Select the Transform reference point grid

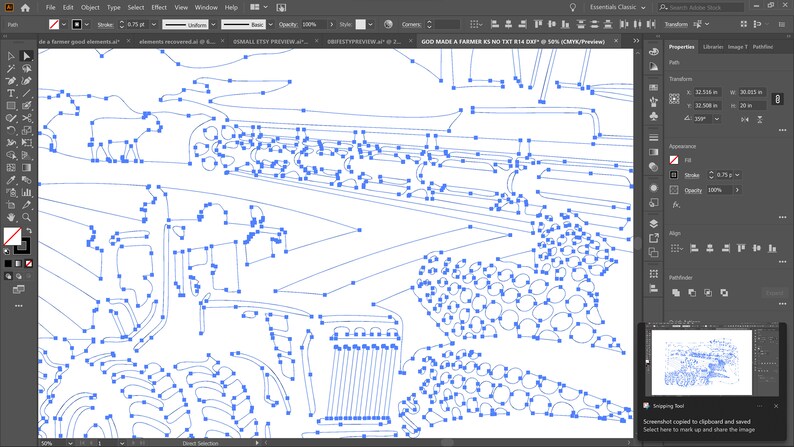point(674,99)
